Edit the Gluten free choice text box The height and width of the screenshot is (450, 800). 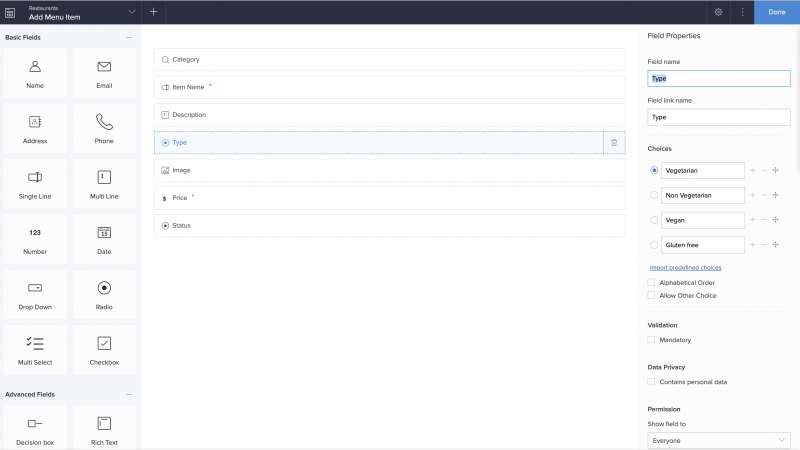coord(703,245)
